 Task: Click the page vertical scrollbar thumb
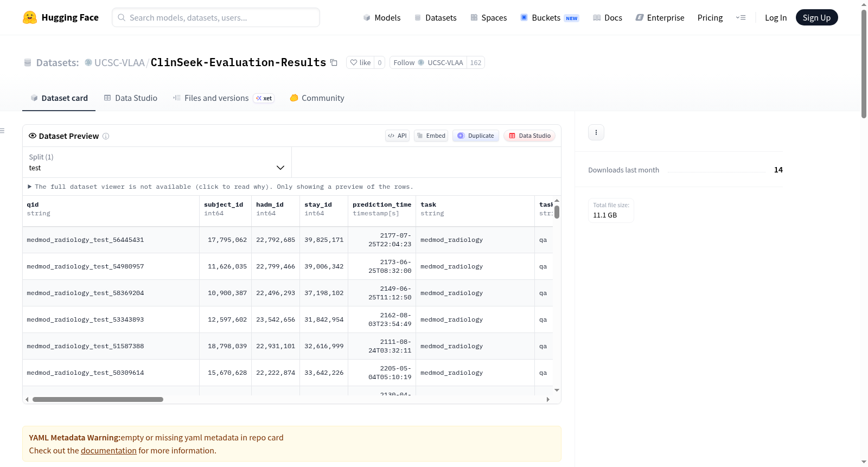pyautogui.click(x=864, y=63)
